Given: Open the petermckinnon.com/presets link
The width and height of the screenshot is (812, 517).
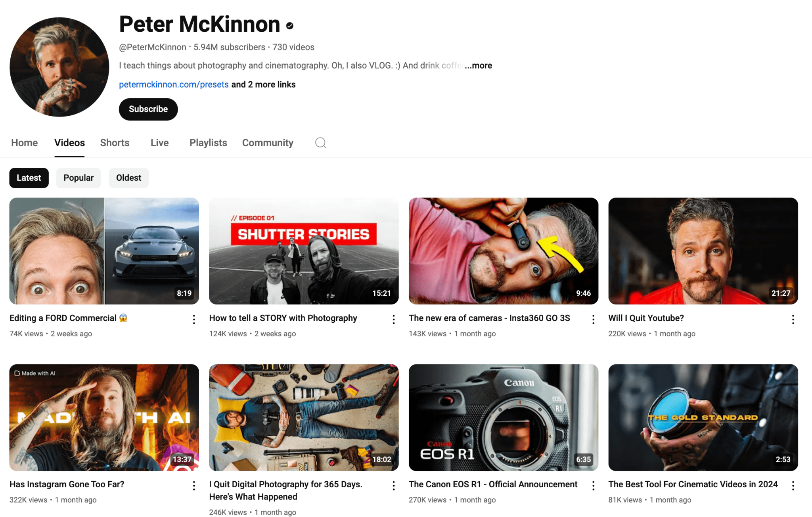Looking at the screenshot, I should tap(173, 84).
